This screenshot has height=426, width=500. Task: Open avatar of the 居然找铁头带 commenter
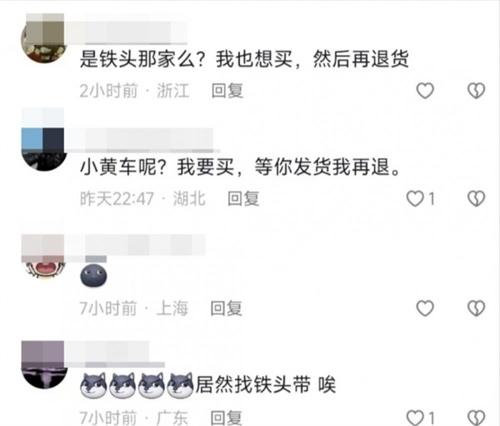pyautogui.click(x=43, y=365)
